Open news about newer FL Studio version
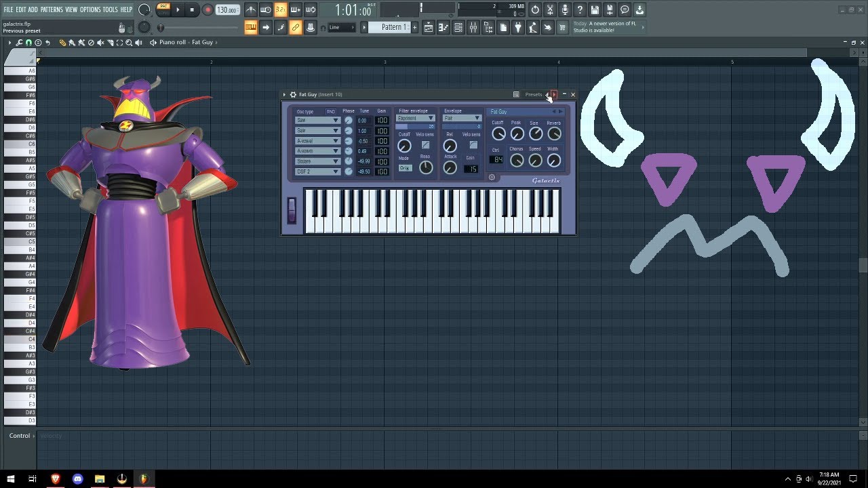This screenshot has height=488, width=868. (x=609, y=27)
